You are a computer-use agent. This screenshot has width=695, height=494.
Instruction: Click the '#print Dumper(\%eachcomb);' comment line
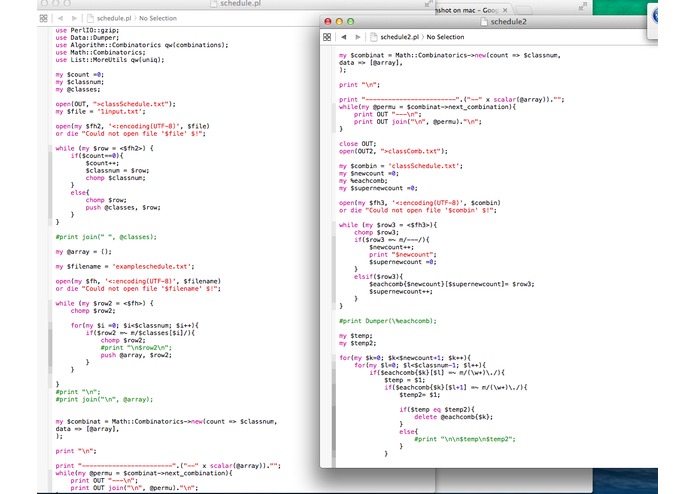pos(388,321)
